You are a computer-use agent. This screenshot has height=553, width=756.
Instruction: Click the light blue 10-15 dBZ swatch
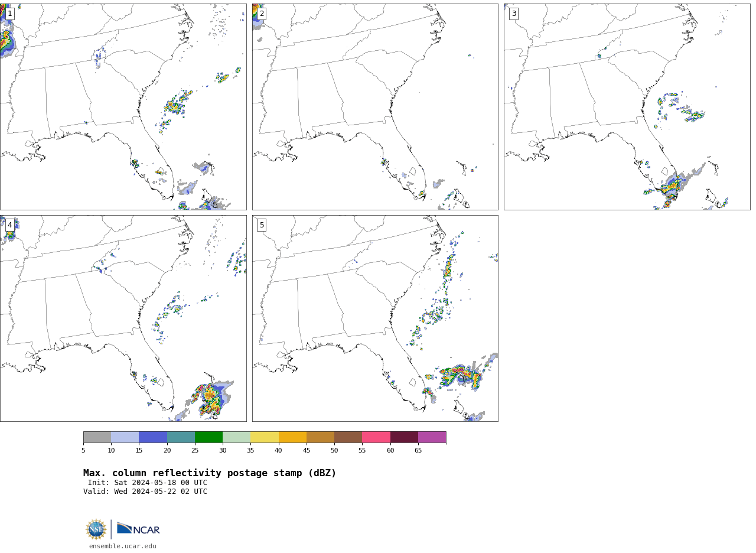click(x=125, y=437)
